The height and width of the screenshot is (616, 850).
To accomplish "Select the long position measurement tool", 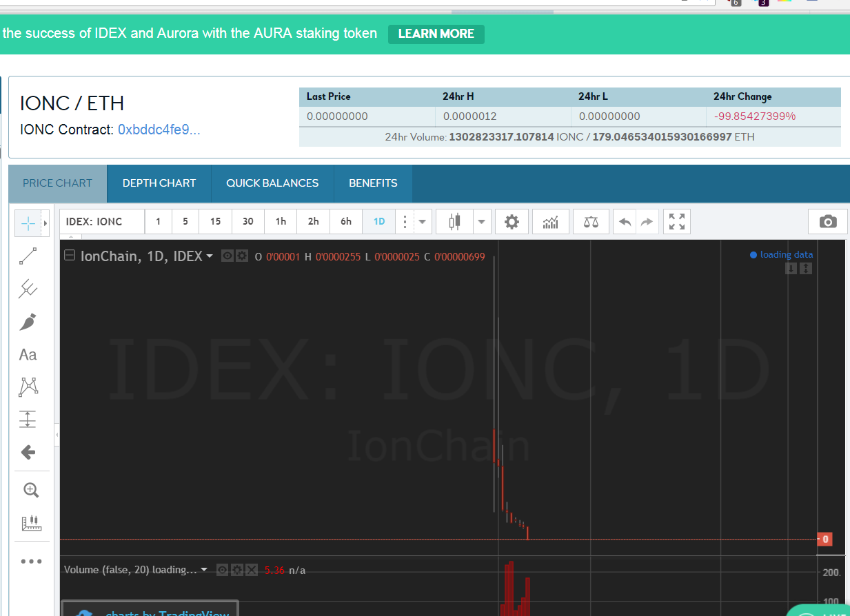I will tap(28, 419).
